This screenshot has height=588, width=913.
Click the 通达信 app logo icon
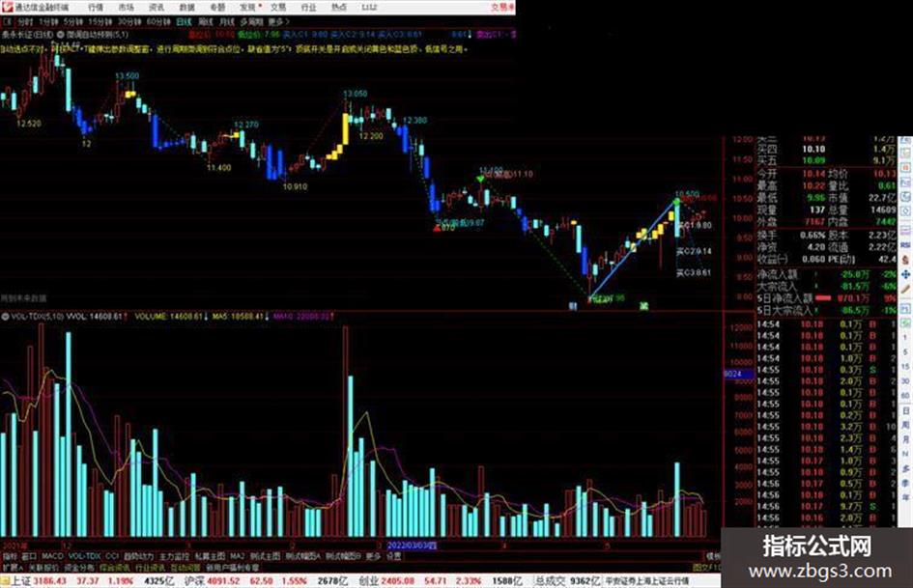click(8, 7)
